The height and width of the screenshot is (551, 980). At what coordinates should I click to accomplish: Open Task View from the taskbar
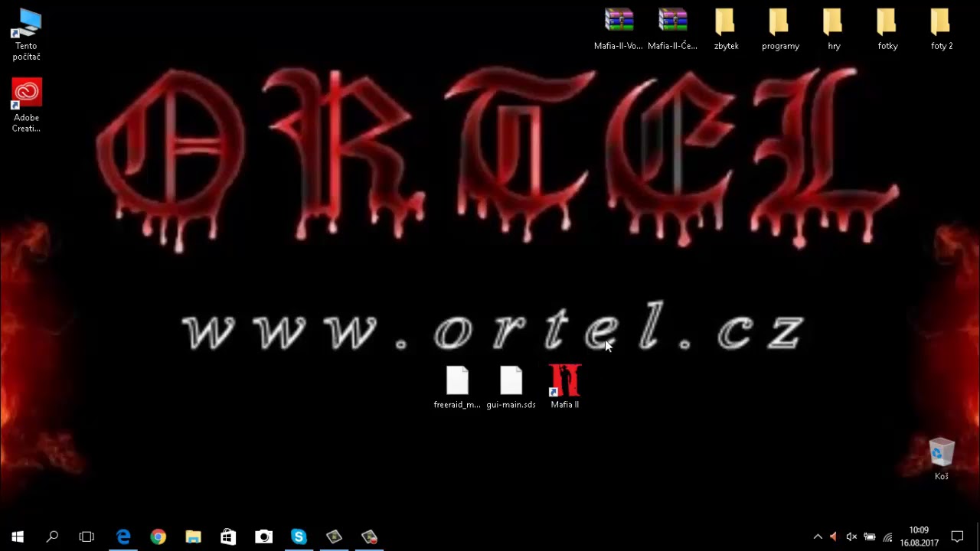(87, 536)
